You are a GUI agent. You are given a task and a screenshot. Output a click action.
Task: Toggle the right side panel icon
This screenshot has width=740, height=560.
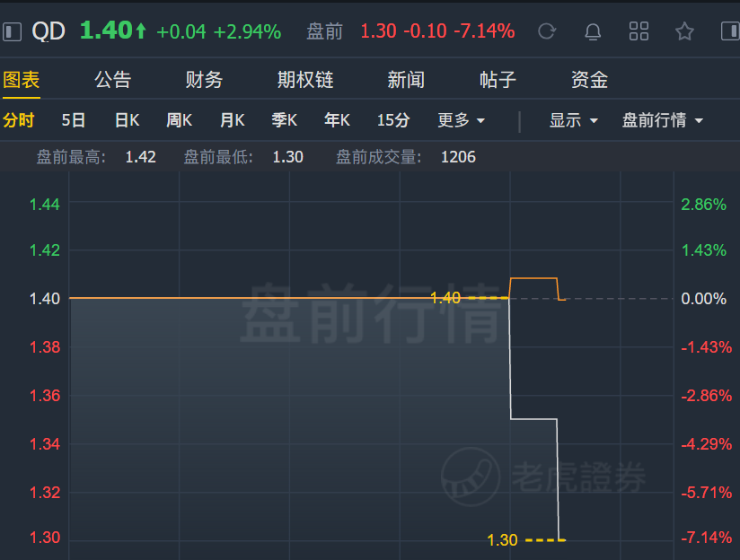729,31
